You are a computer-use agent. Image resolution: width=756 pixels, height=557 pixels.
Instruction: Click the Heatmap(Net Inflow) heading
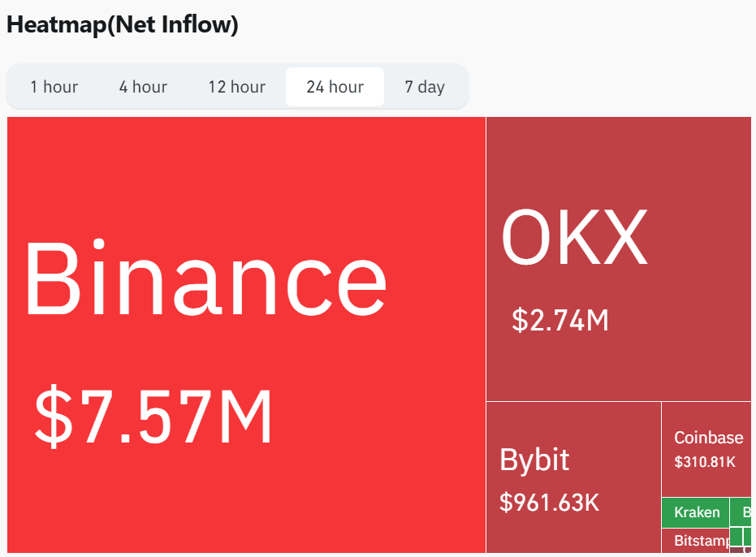click(x=123, y=25)
